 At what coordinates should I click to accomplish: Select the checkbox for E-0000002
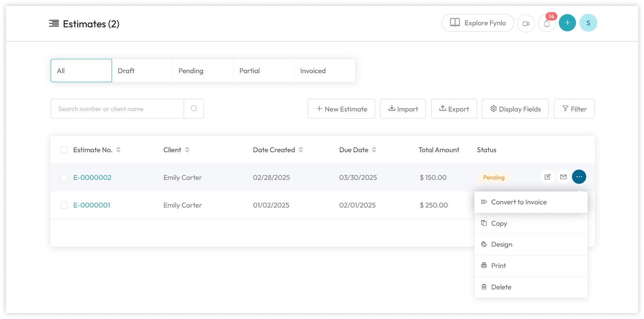pyautogui.click(x=64, y=177)
